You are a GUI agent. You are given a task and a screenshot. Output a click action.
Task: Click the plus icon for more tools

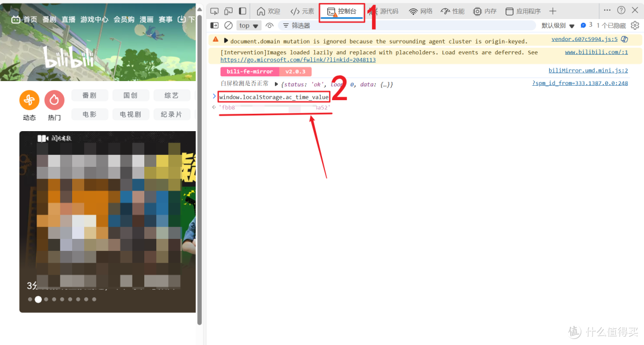tap(553, 11)
